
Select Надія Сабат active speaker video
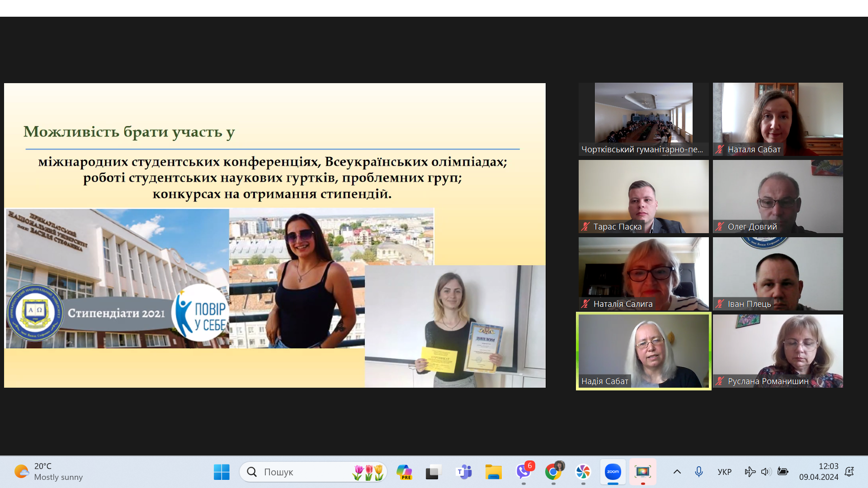tap(643, 351)
